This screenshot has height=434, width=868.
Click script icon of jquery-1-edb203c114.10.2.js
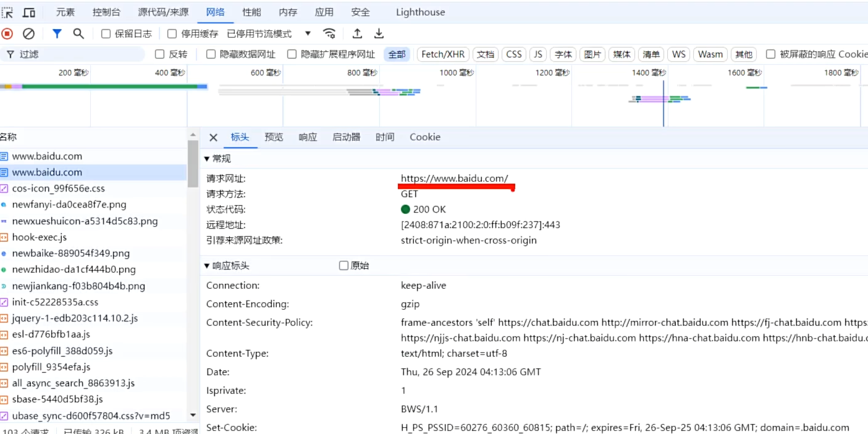4,318
